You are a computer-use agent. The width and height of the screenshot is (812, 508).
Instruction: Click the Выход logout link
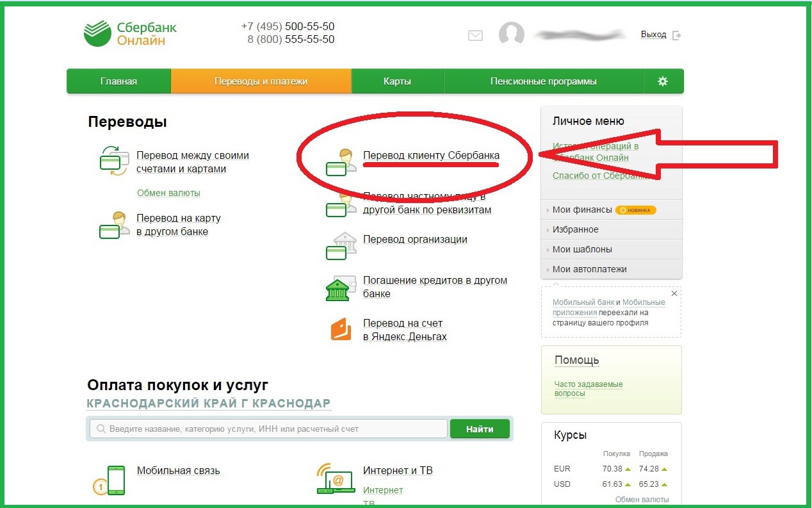[653, 35]
